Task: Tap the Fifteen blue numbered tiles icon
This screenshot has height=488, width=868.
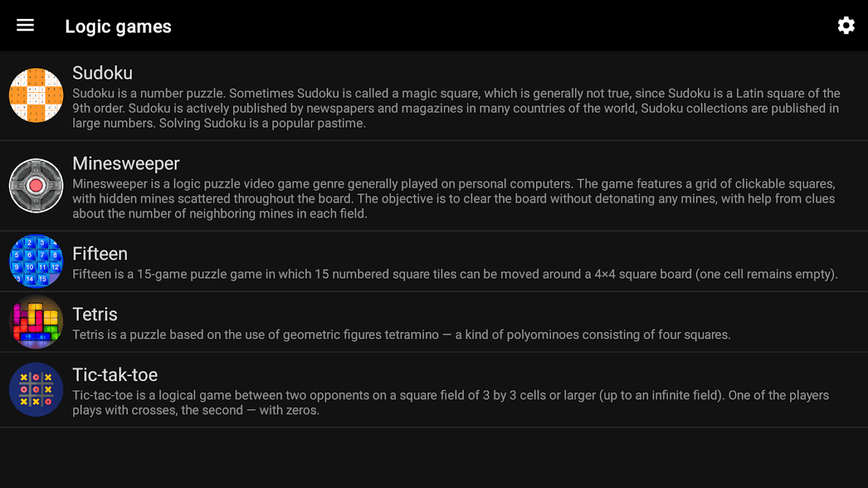Action: click(x=36, y=261)
